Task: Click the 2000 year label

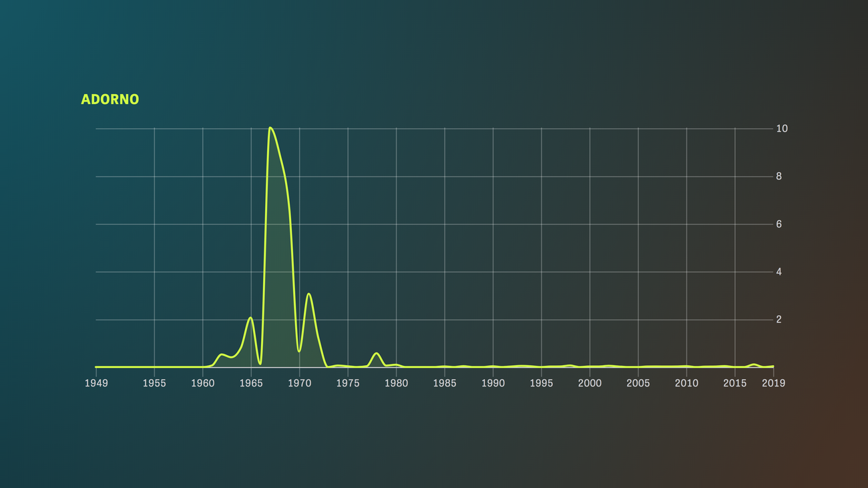Action: 590,383
